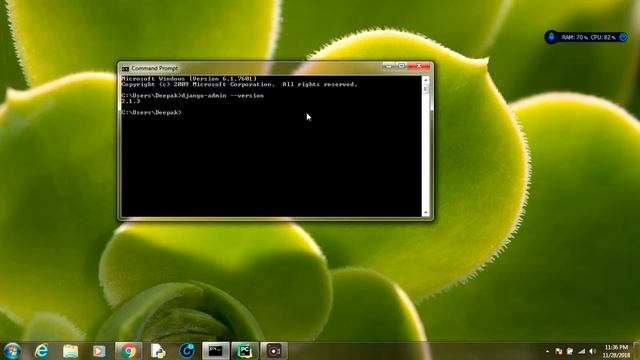This screenshot has height=360, width=640.
Task: Click the round check icon on CPU widget
Action: click(x=623, y=37)
